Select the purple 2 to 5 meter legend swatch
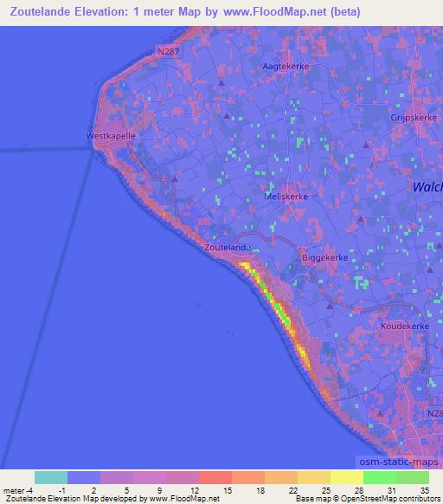This screenshot has width=443, height=504. pos(117,478)
